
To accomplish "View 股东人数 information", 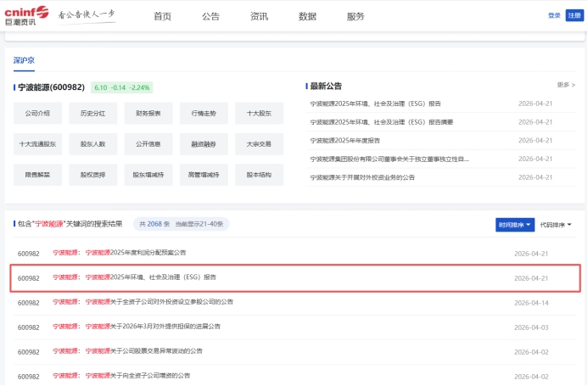I will pyautogui.click(x=92, y=144).
